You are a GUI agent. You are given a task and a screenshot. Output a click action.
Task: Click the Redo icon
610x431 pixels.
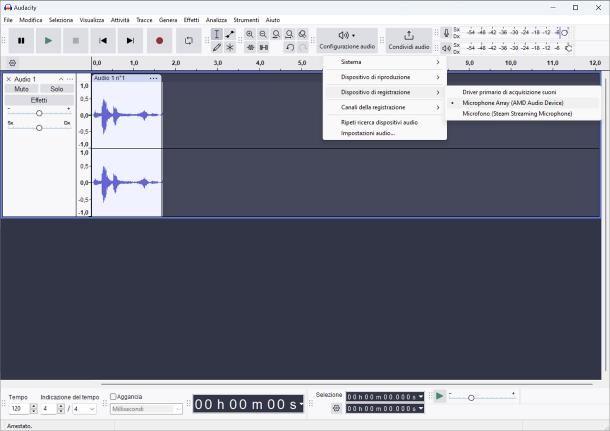coord(303,47)
